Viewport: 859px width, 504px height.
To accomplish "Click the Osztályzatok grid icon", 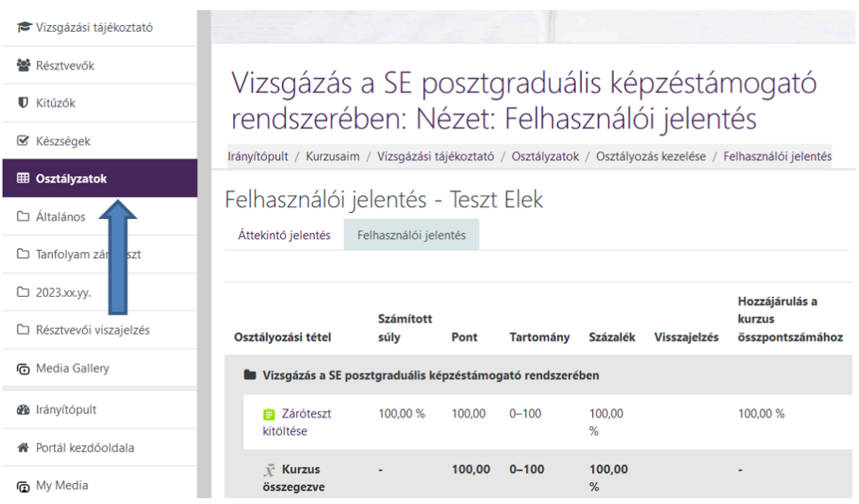I will point(23,179).
